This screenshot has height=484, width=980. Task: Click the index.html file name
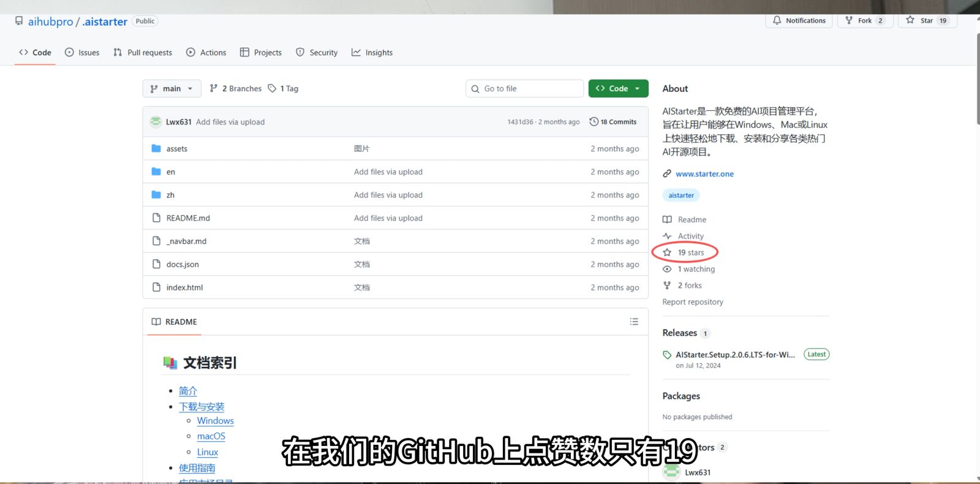(x=184, y=287)
